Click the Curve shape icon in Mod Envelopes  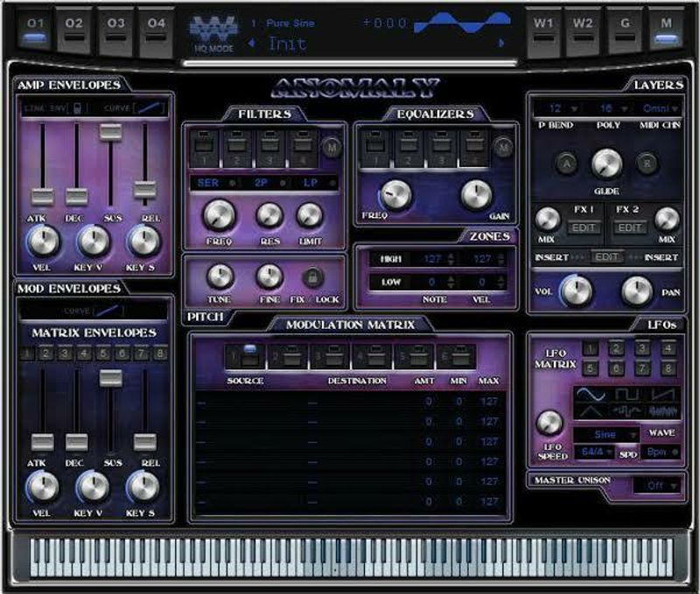(108, 311)
